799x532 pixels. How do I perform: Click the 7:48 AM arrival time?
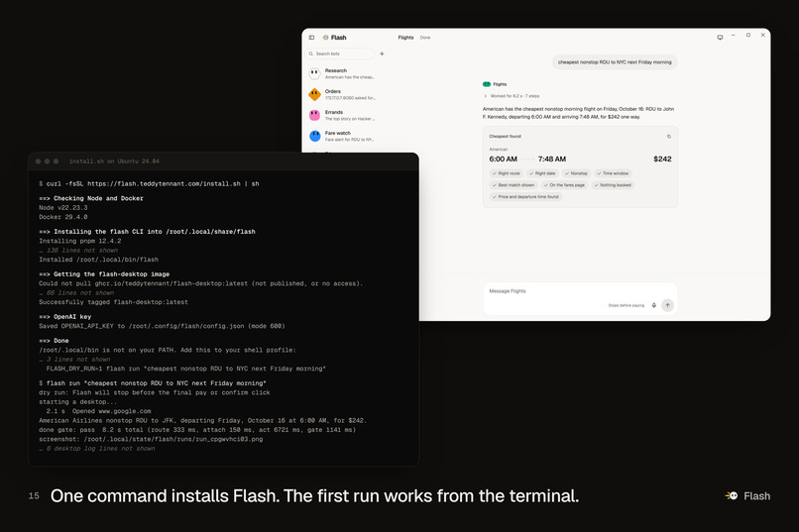click(x=552, y=159)
